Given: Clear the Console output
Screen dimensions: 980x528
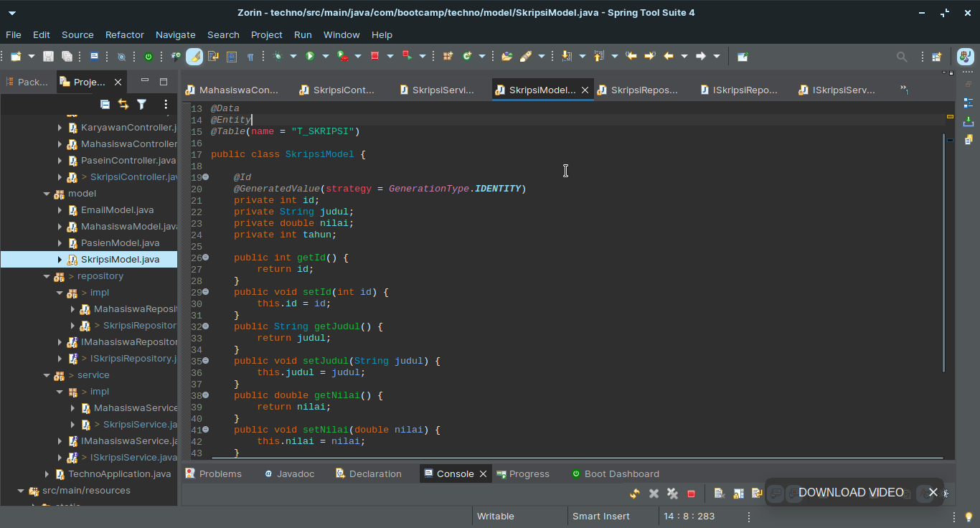Looking at the screenshot, I should click(720, 494).
